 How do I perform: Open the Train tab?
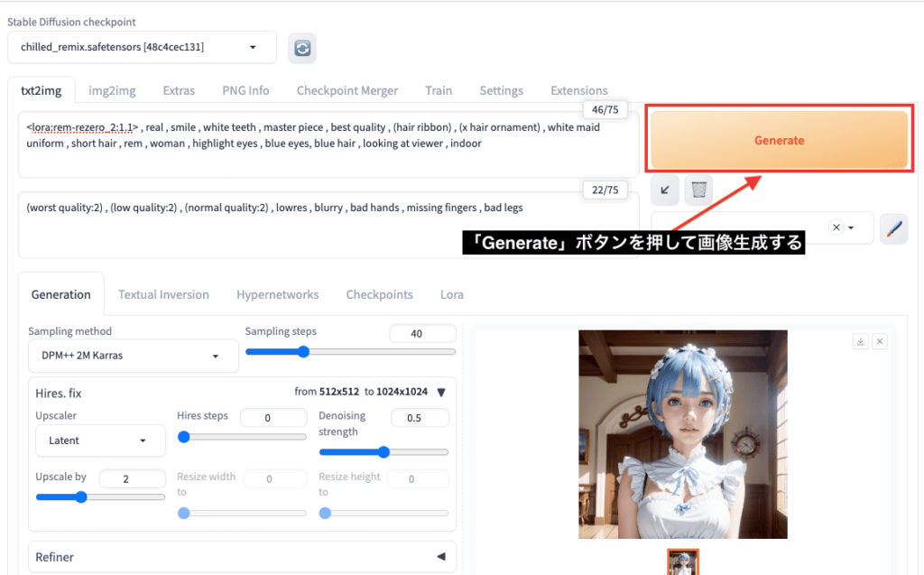click(x=439, y=91)
